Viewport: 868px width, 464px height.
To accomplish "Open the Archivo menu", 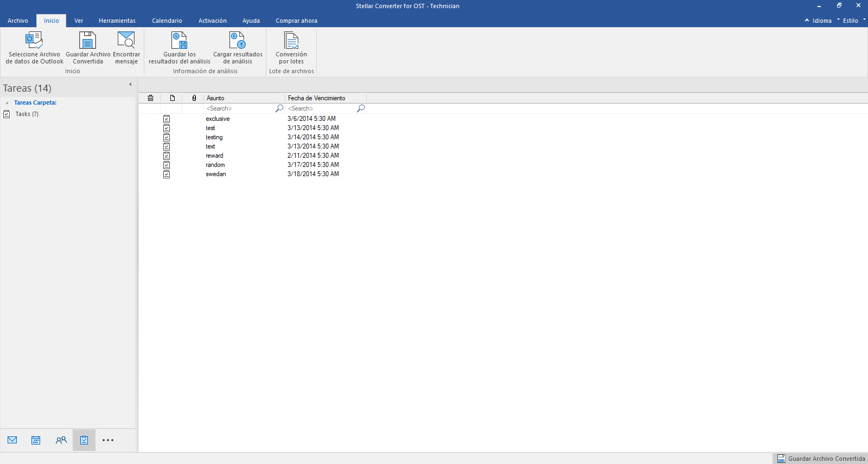I will coord(18,21).
